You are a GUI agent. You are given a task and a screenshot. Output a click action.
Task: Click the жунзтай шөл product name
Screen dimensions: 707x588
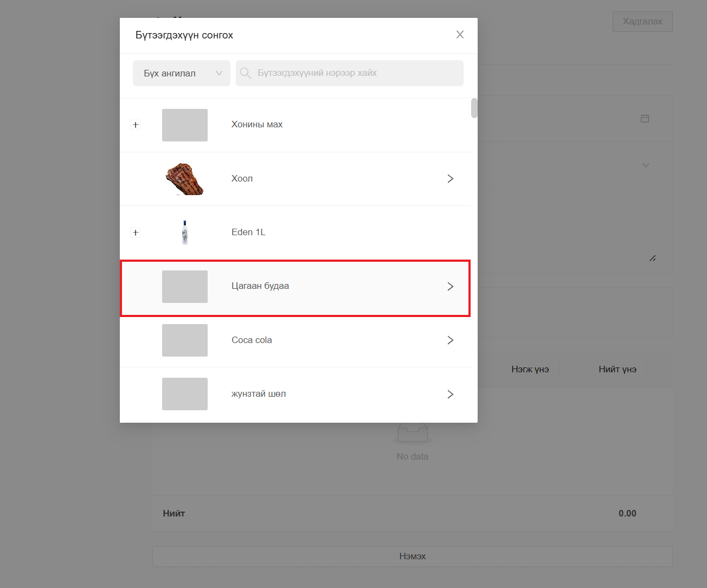(259, 394)
